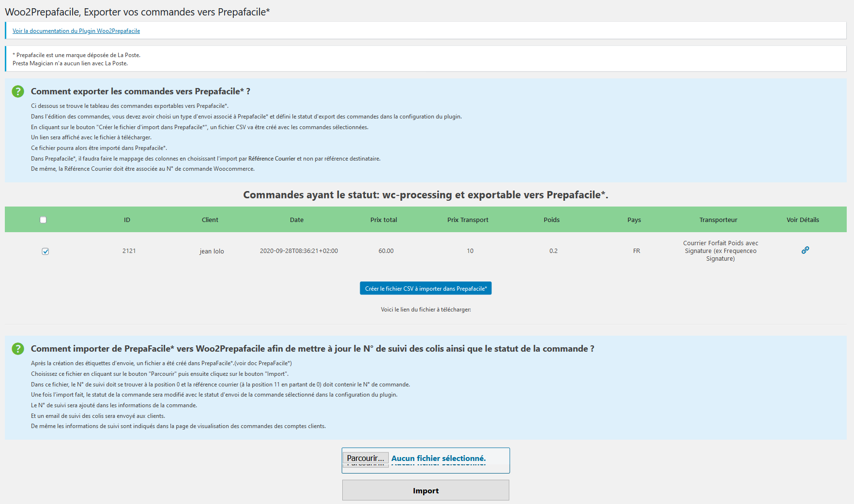Click the 'Presta Magician n'a aucun lien' line
Viewport: 854px width, 504px height.
click(x=70, y=63)
